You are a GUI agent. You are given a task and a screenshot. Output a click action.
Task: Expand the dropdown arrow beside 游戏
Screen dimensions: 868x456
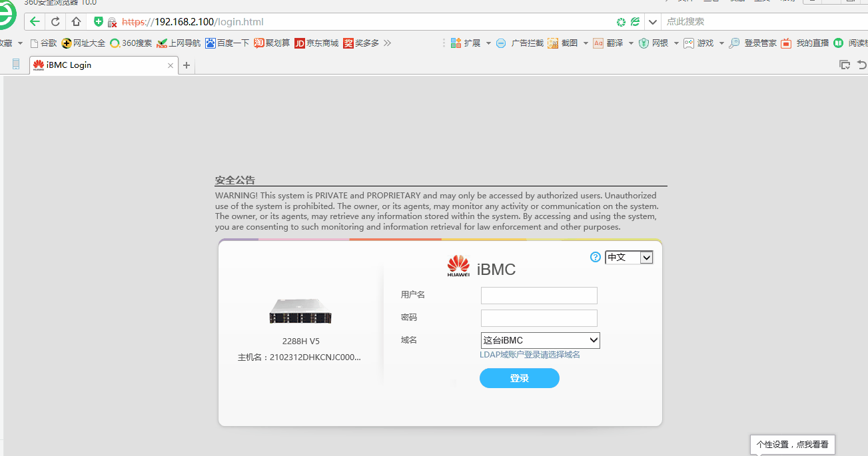point(721,43)
